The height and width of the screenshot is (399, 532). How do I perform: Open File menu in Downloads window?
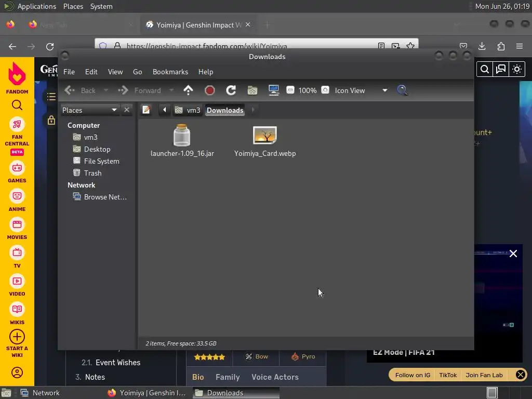tap(69, 72)
